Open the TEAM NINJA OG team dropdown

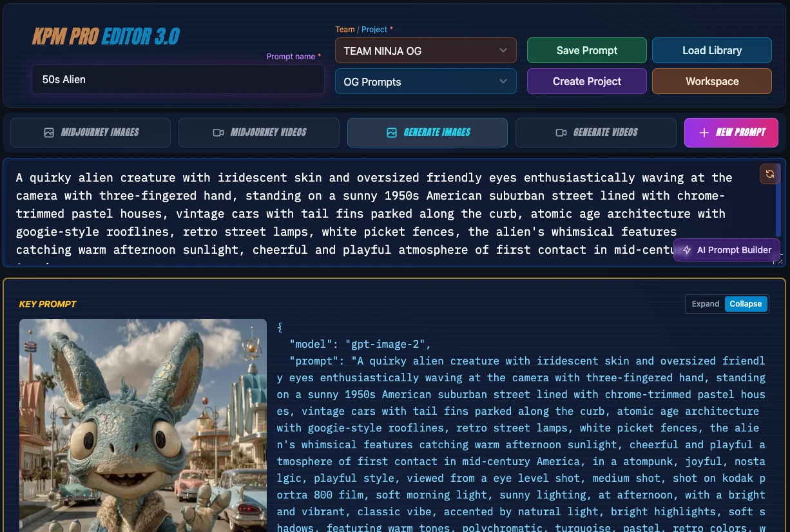[425, 50]
